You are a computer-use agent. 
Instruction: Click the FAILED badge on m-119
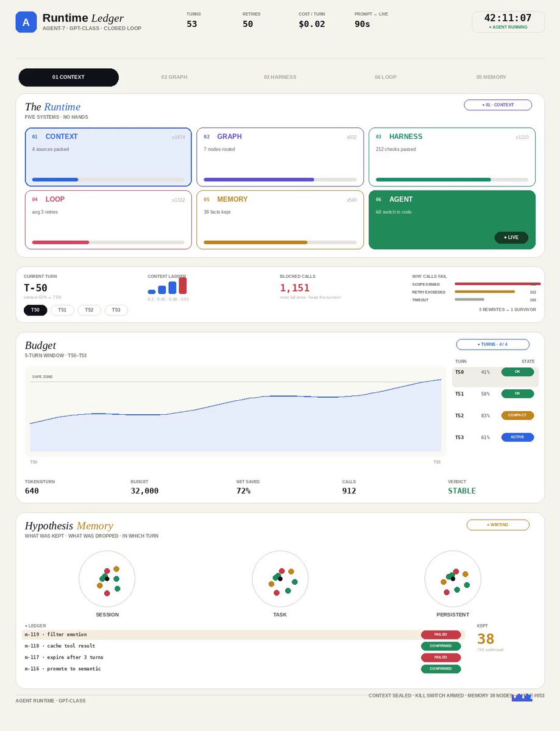coord(441,635)
